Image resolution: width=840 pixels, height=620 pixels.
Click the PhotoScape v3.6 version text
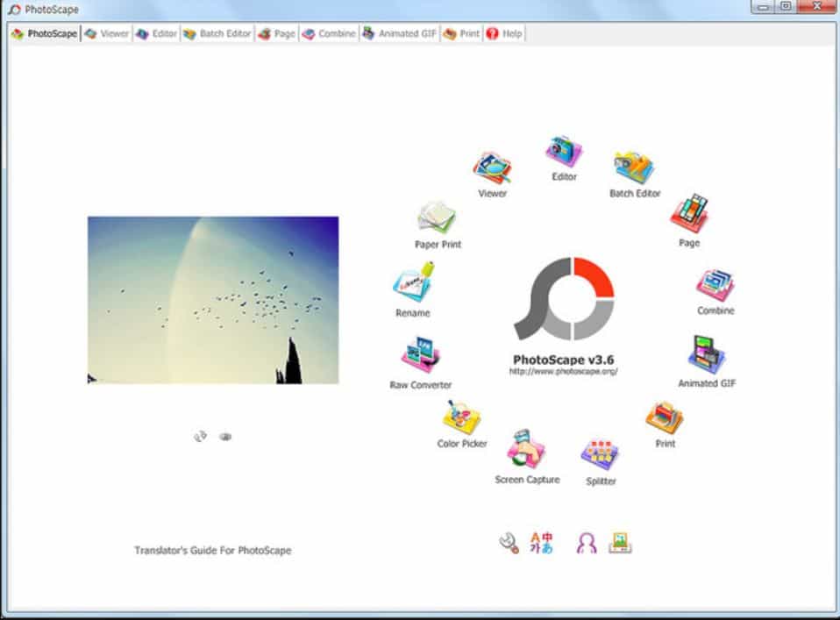point(564,360)
